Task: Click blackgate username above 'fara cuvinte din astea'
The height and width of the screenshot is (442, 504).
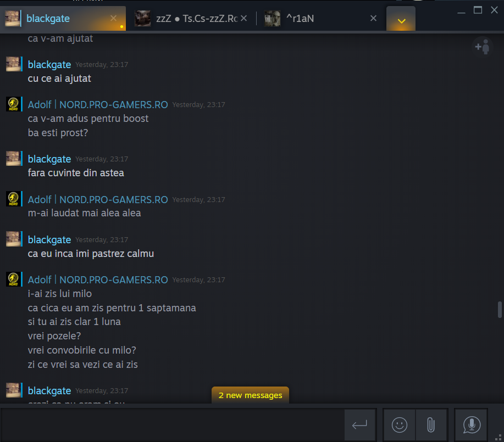Action: click(49, 159)
